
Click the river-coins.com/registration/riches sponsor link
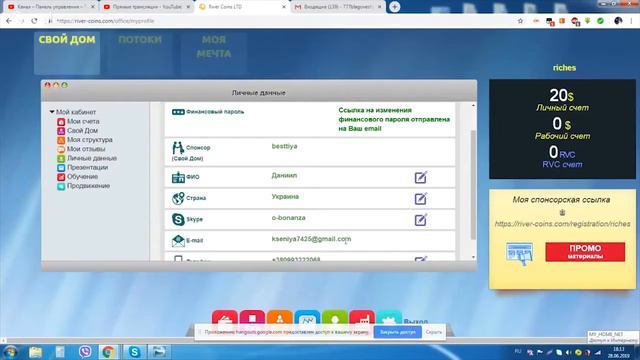[562, 224]
